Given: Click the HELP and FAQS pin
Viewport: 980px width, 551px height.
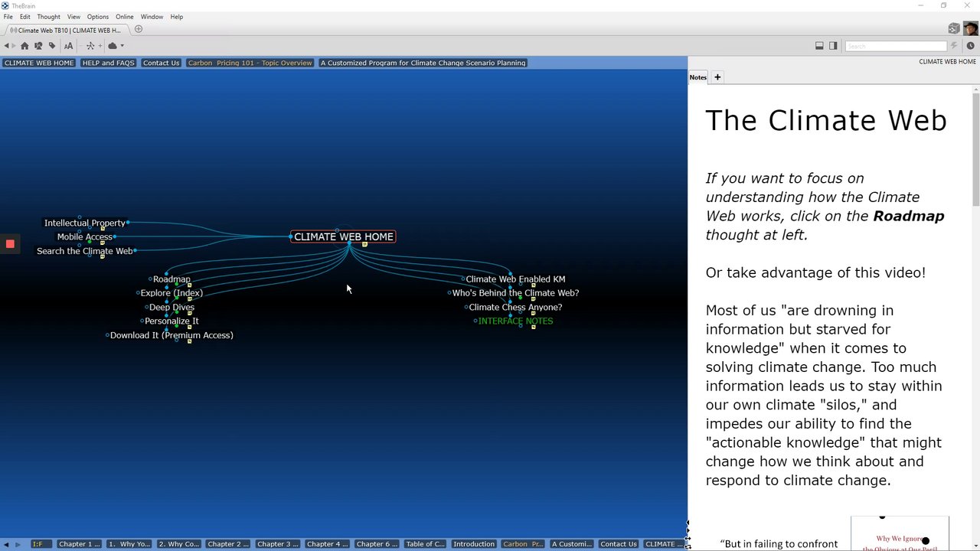Looking at the screenshot, I should tap(108, 63).
